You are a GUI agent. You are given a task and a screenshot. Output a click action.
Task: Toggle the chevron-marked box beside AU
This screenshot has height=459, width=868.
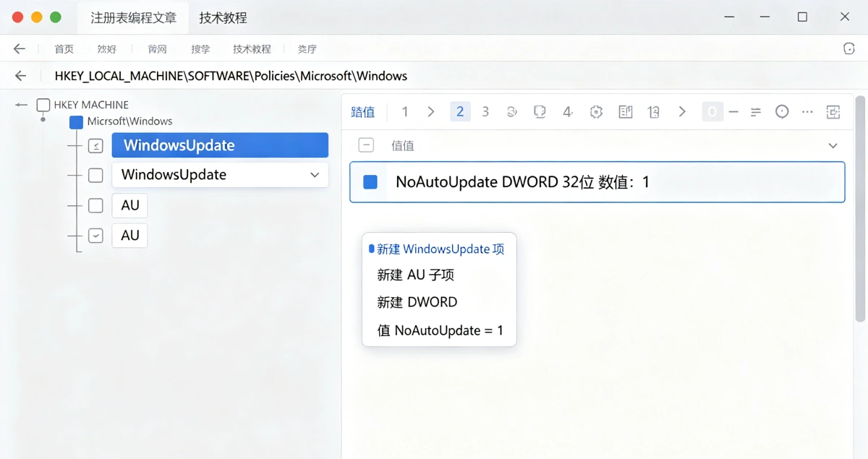95,236
